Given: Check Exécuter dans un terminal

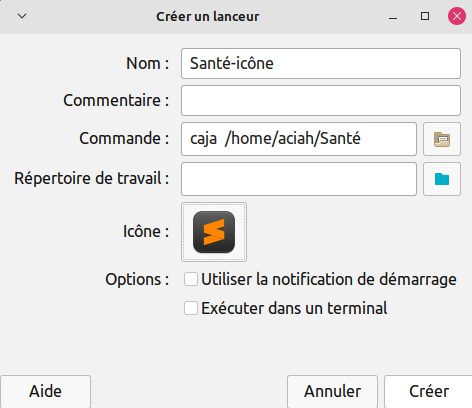Looking at the screenshot, I should click(191, 308).
